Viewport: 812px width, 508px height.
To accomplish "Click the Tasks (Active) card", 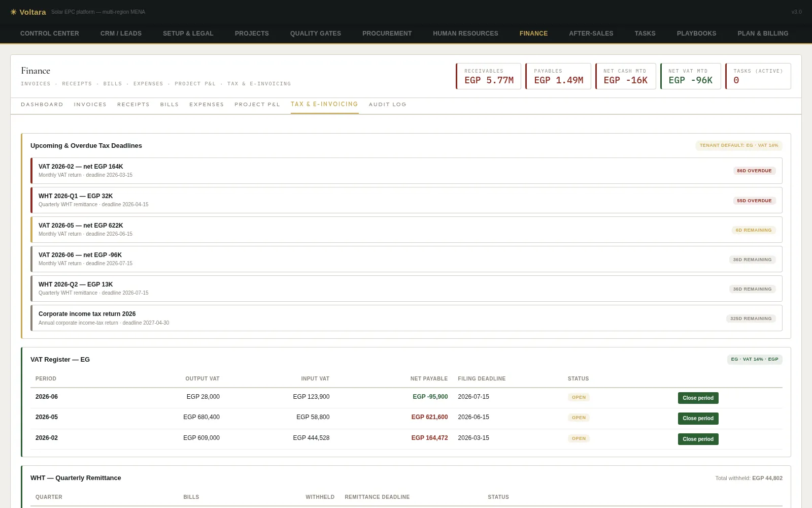I will pyautogui.click(x=758, y=76).
